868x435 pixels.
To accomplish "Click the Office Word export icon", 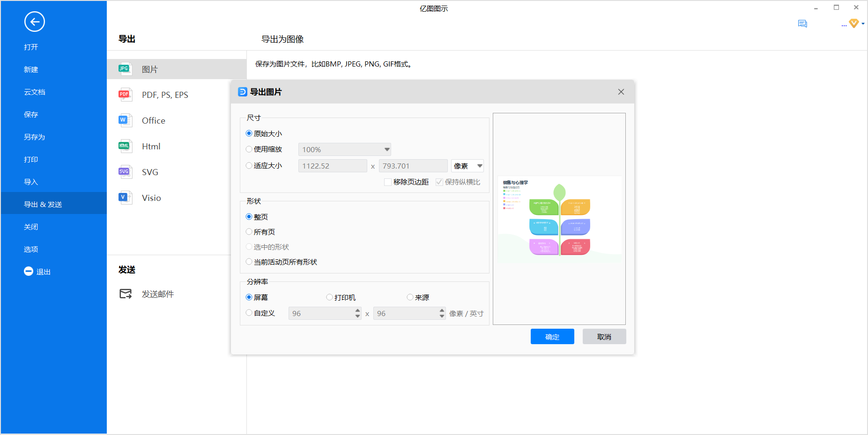I will point(125,120).
